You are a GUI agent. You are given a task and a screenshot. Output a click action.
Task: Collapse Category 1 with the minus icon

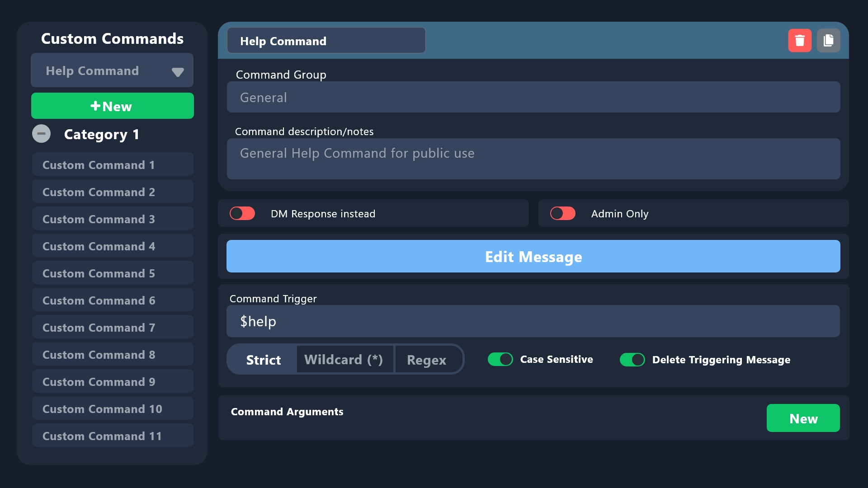[x=41, y=134]
